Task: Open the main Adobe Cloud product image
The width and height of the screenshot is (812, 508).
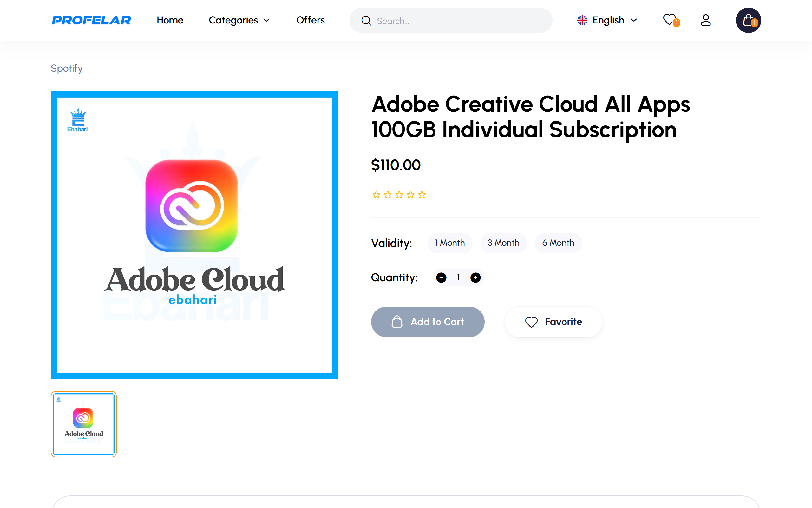Action: (194, 235)
